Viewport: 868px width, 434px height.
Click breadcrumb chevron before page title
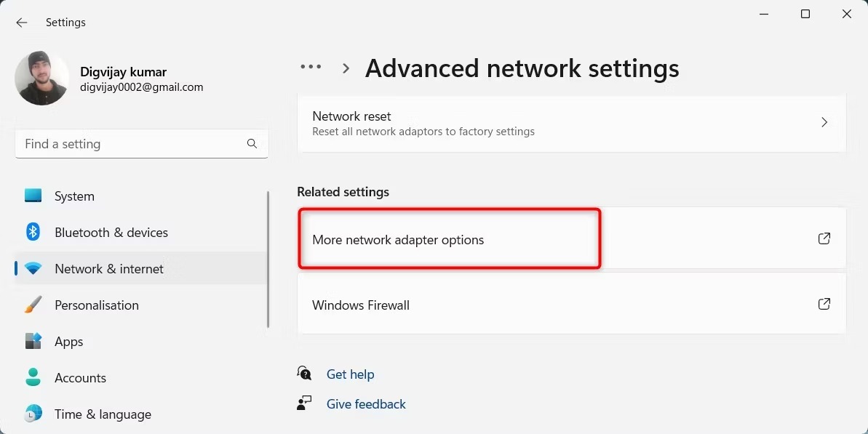pos(346,68)
